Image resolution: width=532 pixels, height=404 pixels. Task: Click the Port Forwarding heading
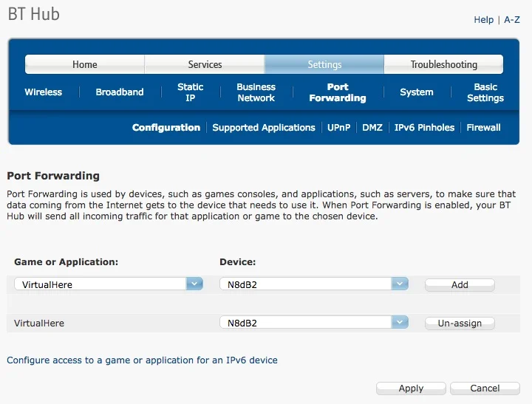pos(53,176)
